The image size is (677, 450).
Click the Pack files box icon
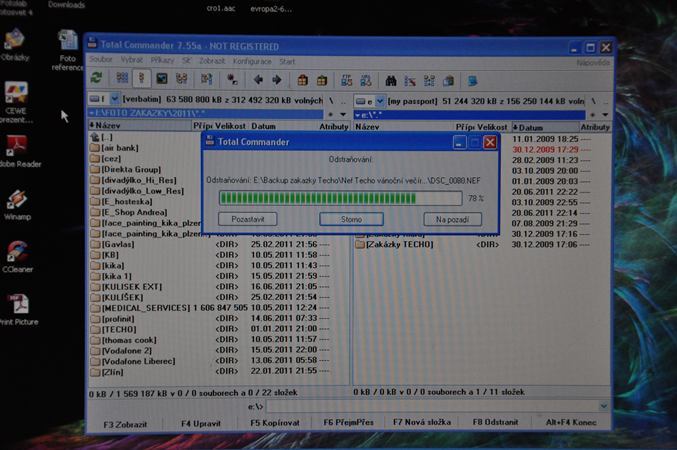tap(303, 80)
